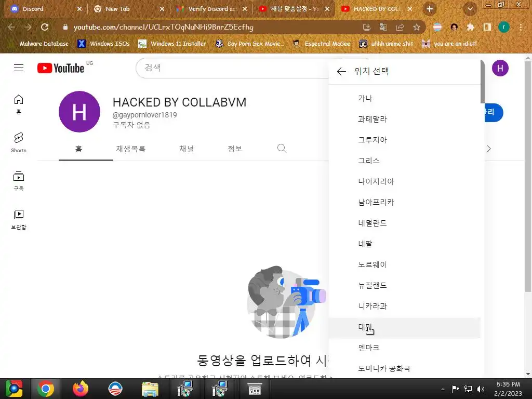Click the browser forward arrow
The width and height of the screenshot is (532, 399).
pyautogui.click(x=28, y=27)
